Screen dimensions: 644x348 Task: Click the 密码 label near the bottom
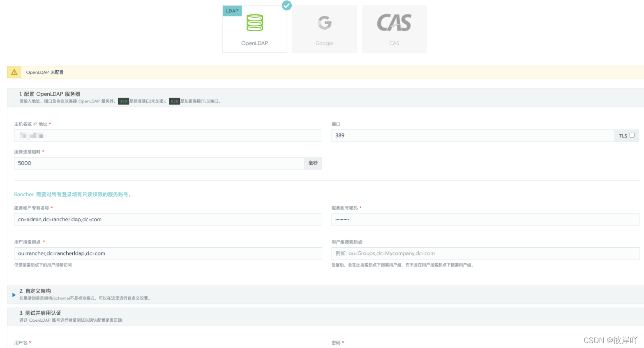(x=336, y=343)
